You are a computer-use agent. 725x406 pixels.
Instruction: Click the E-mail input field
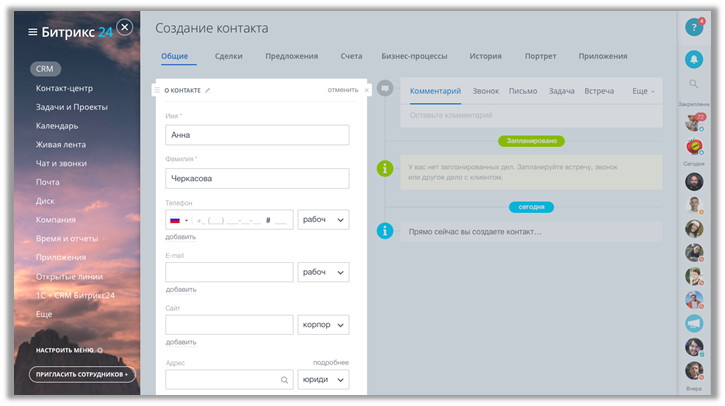coord(229,272)
